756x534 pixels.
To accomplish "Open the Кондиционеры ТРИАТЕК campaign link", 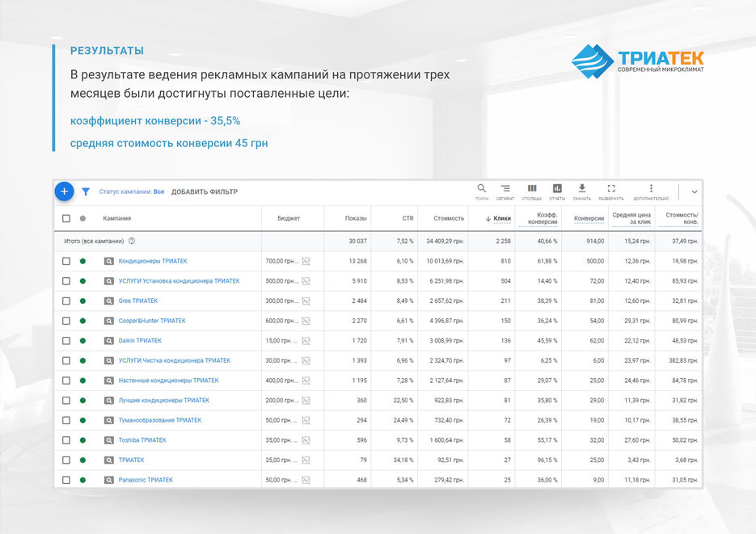I will [x=153, y=261].
